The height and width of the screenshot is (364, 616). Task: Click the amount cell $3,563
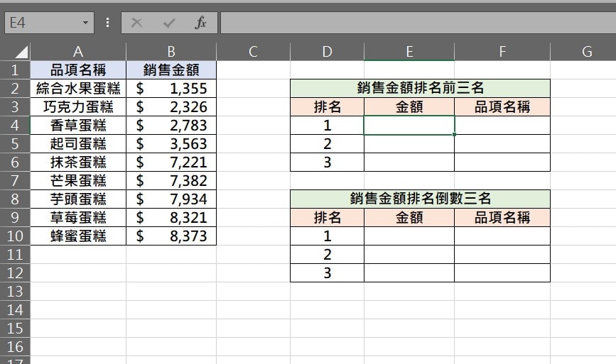coord(171,144)
